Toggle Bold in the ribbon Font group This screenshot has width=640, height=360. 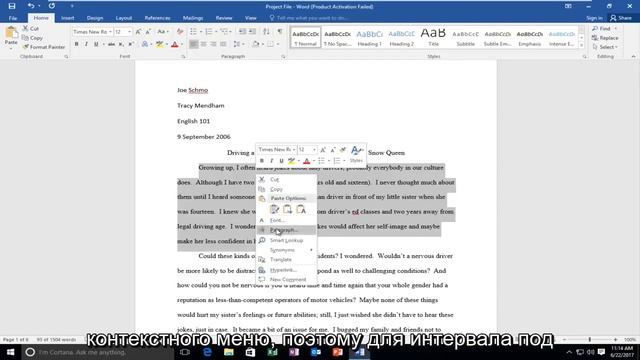pos(76,44)
